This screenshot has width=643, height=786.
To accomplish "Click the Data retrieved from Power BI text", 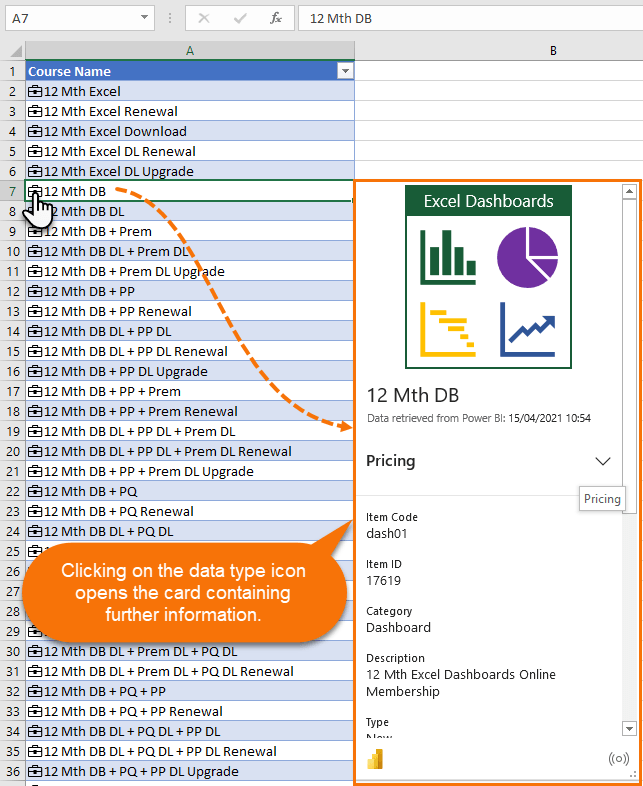I will point(479,418).
